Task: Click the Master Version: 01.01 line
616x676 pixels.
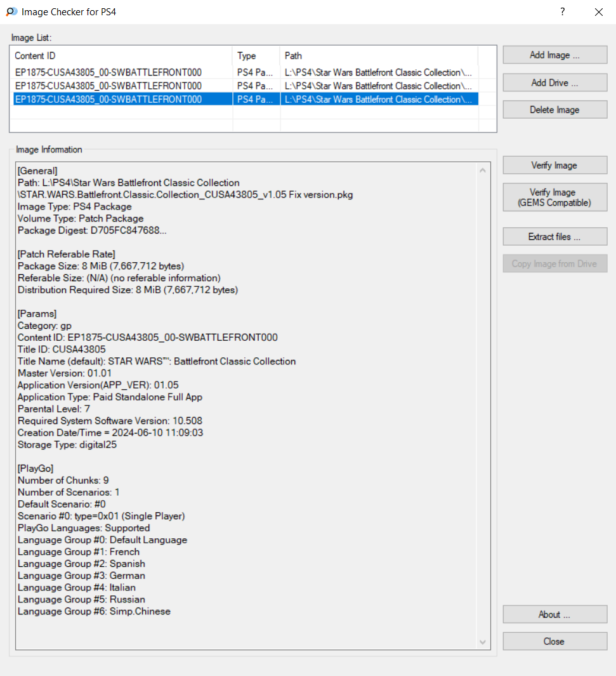Action: point(65,373)
